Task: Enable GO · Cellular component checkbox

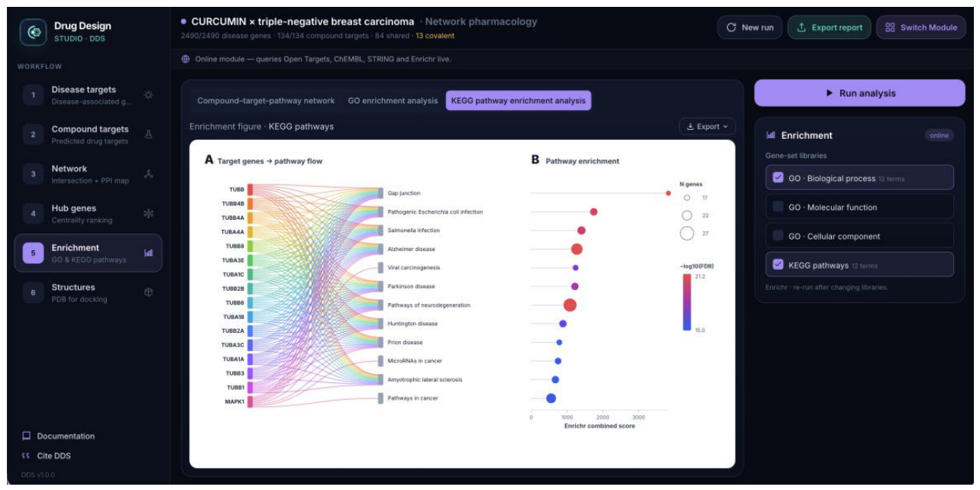Action: pyautogui.click(x=778, y=236)
